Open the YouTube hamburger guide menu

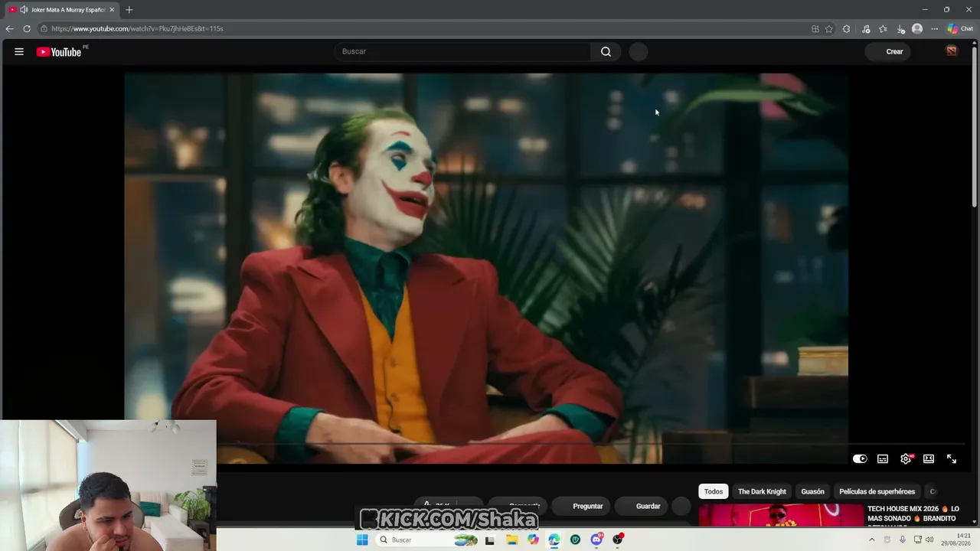(19, 52)
